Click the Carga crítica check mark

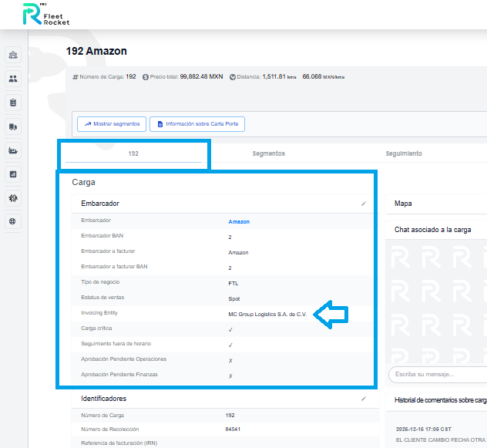click(230, 330)
